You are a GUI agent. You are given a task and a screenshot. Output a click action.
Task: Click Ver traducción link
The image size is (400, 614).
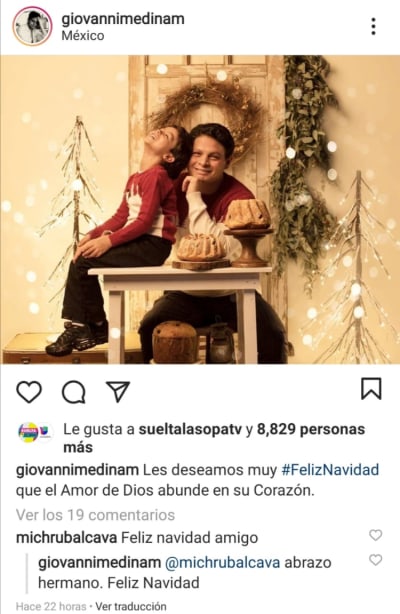[x=131, y=606]
